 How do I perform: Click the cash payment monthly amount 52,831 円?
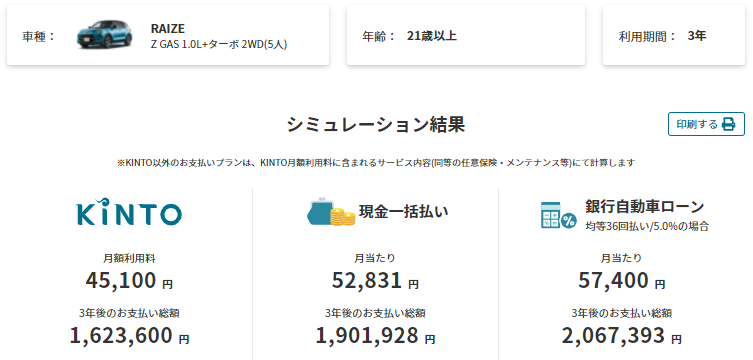tap(375, 281)
